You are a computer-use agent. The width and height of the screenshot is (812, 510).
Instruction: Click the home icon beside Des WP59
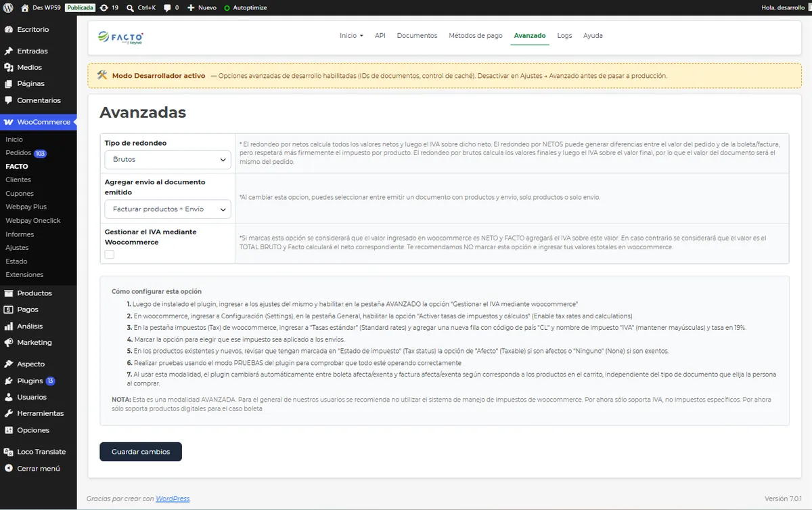(25, 7)
